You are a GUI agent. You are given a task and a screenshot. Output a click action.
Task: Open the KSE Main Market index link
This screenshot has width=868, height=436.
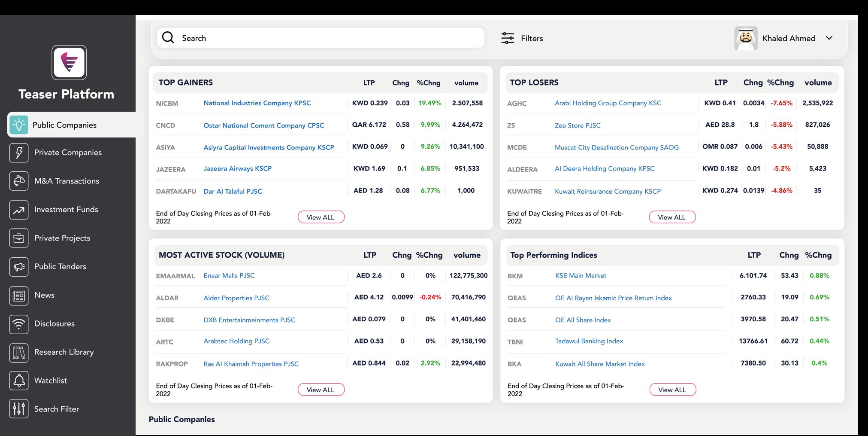[x=581, y=276]
